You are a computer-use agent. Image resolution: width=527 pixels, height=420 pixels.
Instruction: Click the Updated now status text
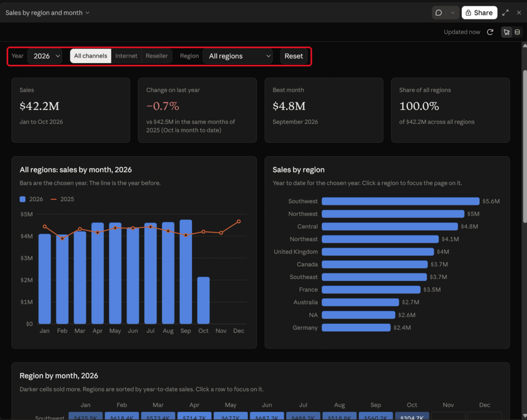[x=462, y=32]
